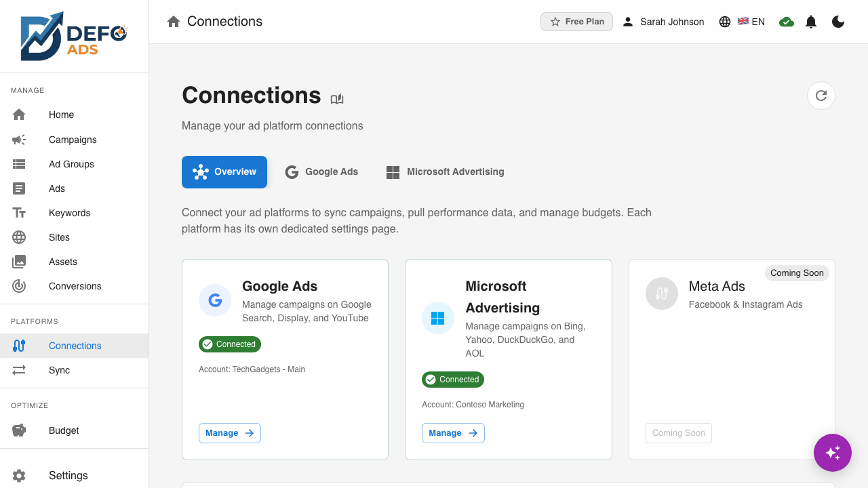This screenshot has height=488, width=868.
Task: Switch to the Microsoft Advertising tab
Action: [445, 172]
